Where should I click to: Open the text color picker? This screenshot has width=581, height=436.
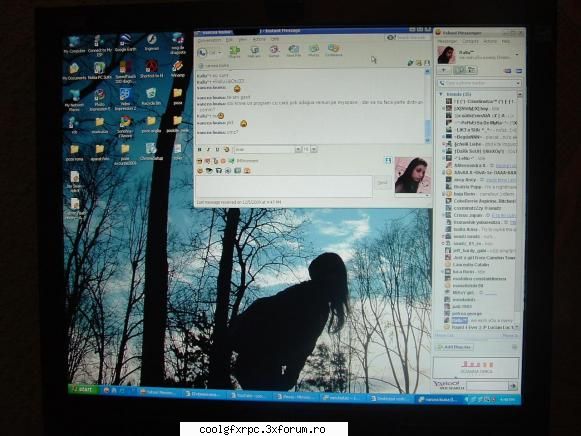click(x=227, y=149)
